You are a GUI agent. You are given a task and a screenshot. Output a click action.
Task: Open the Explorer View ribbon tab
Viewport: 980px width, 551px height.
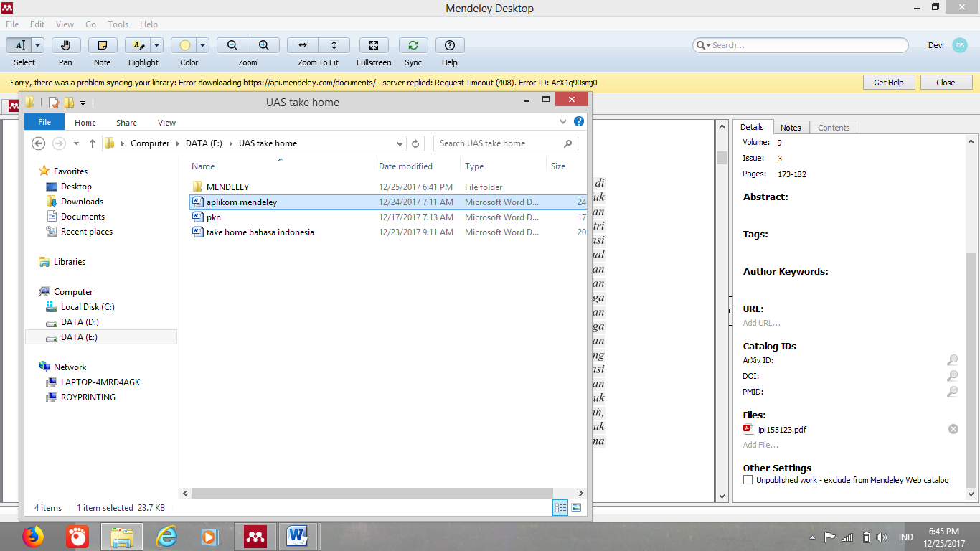coord(166,123)
